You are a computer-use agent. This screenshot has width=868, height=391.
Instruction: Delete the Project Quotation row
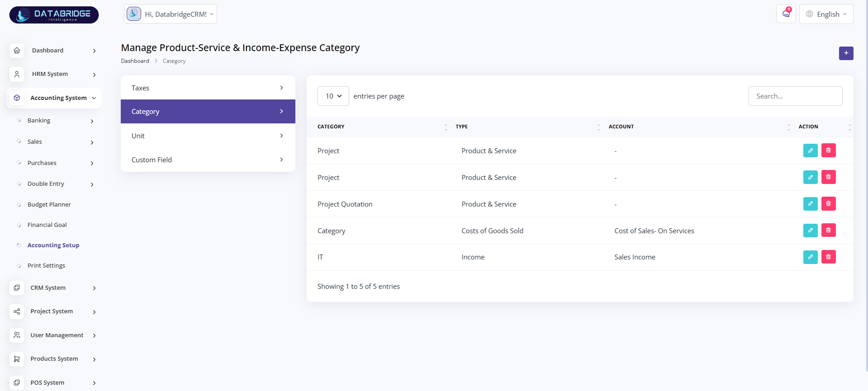tap(828, 204)
